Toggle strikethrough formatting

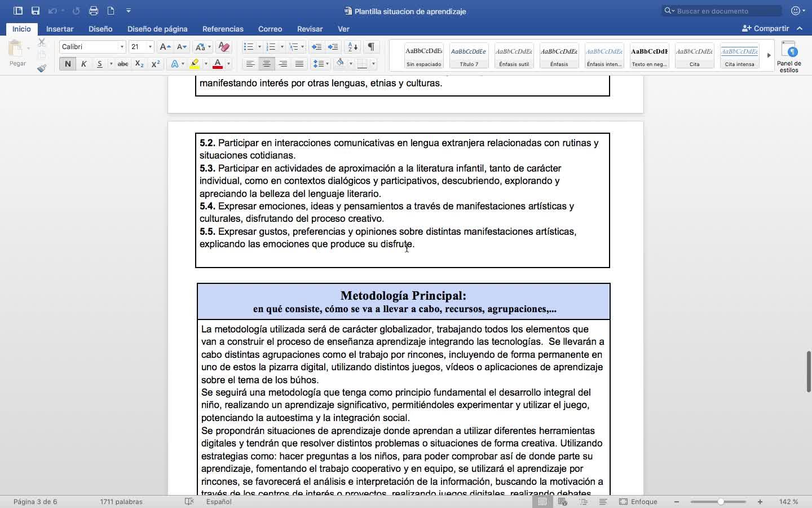[x=122, y=64]
